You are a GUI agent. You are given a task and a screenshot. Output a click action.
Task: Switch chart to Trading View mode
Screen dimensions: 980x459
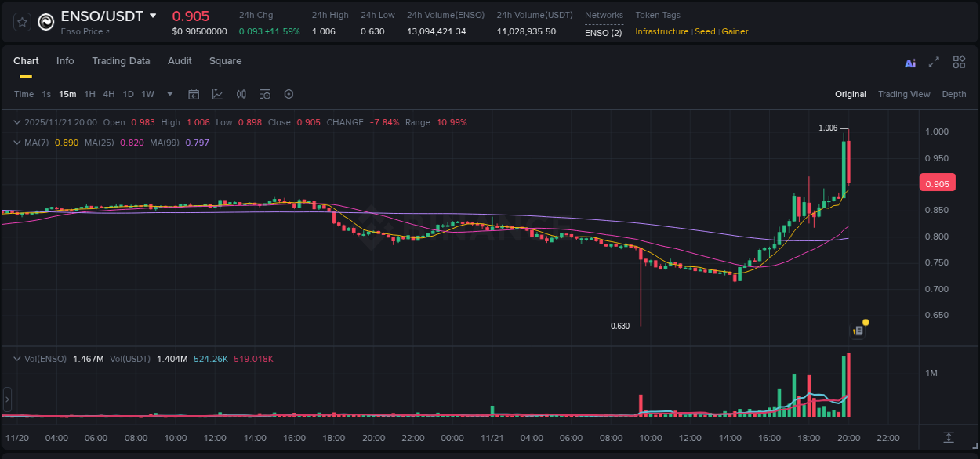point(904,93)
